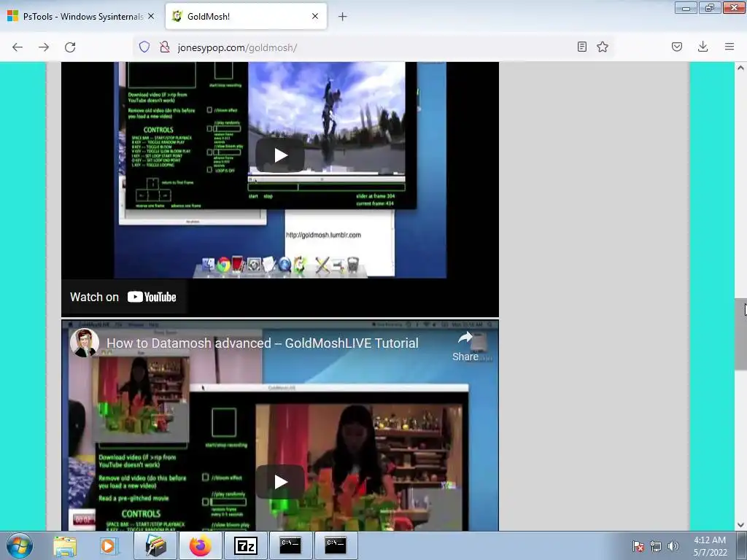Open Windows Start menu
Viewport: 747px width, 560px height.
[20, 545]
